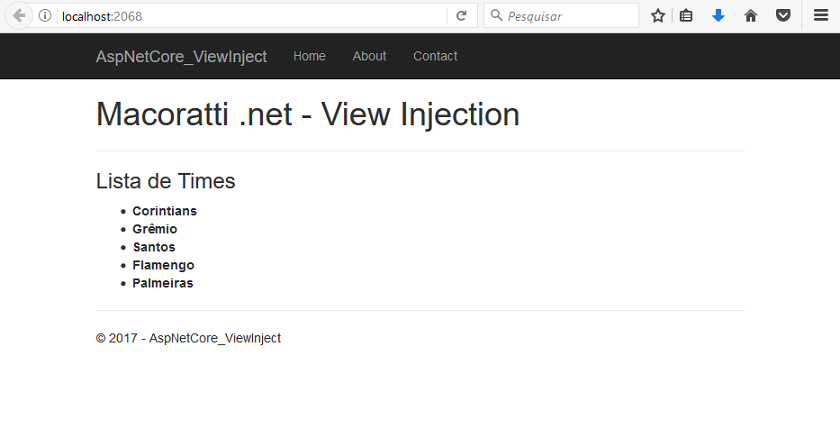
Task: Open the downloads arrow icon
Action: pos(718,16)
